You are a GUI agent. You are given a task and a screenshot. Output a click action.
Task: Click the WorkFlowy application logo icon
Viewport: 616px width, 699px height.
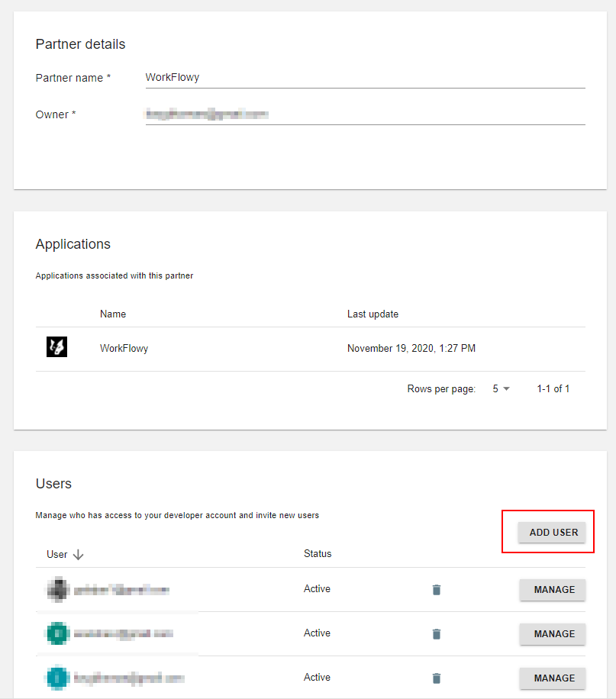56,346
